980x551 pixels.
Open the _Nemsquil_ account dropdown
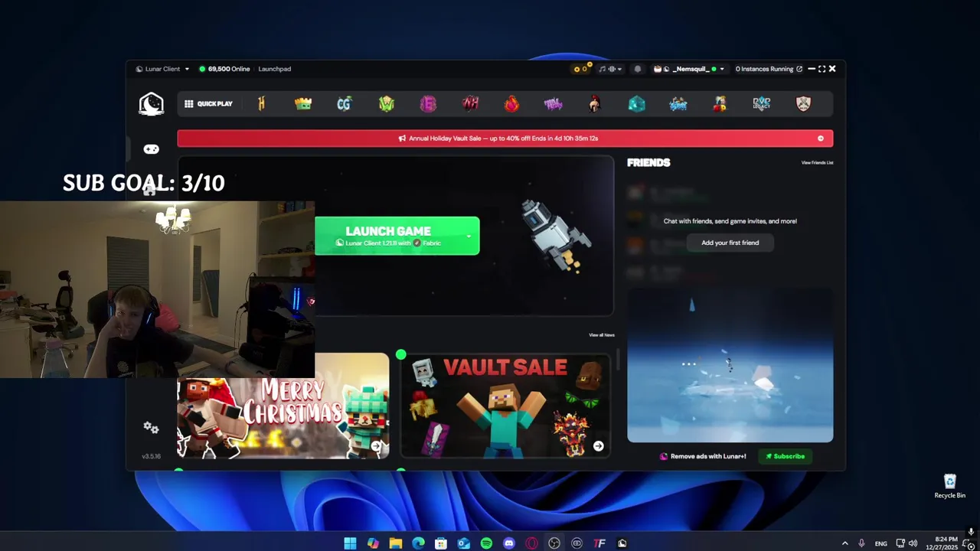coord(688,69)
